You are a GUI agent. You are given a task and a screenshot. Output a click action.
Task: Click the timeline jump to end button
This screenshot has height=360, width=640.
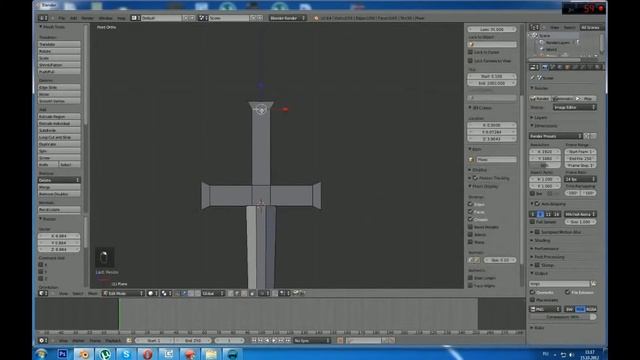click(x=288, y=340)
